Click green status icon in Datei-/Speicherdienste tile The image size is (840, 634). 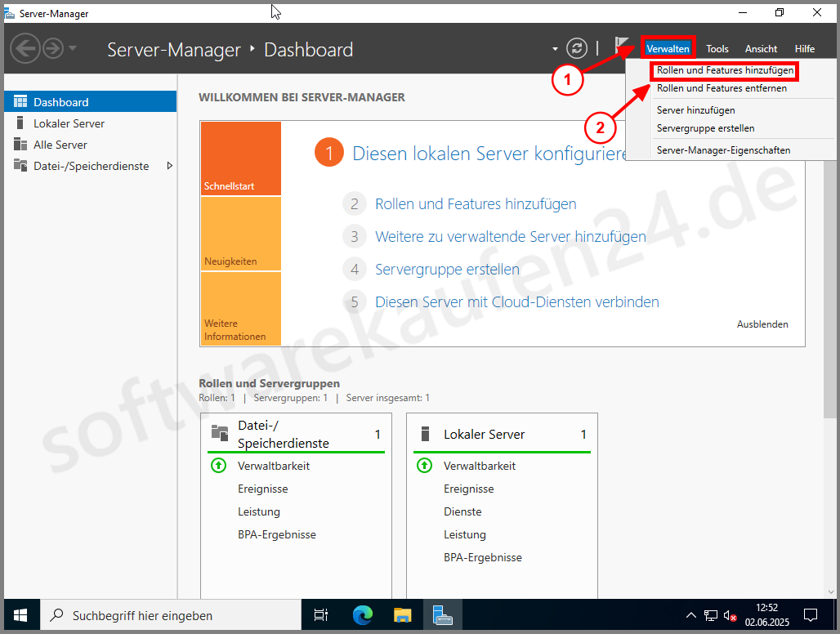218,466
